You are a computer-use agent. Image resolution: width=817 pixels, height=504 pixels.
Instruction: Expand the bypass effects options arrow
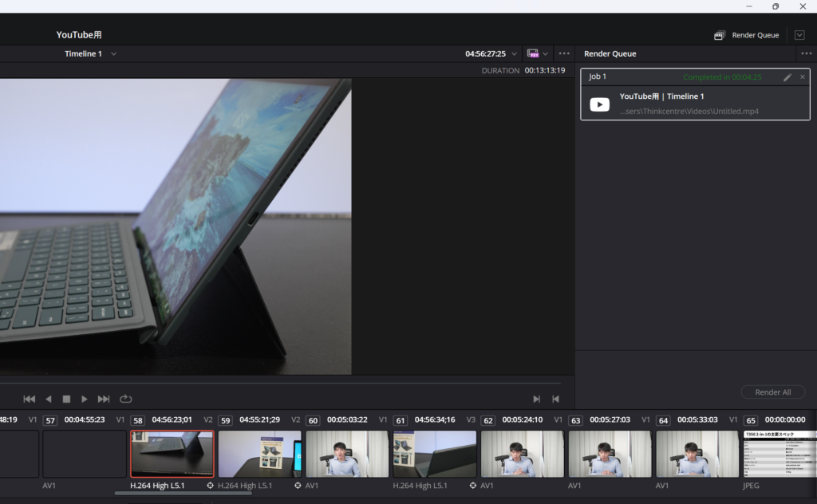(546, 53)
